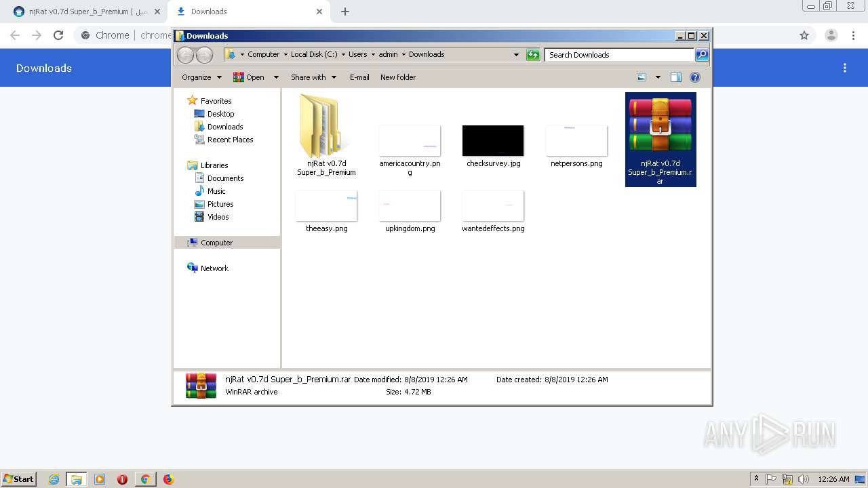Click the Open toolbar button

pos(249,77)
